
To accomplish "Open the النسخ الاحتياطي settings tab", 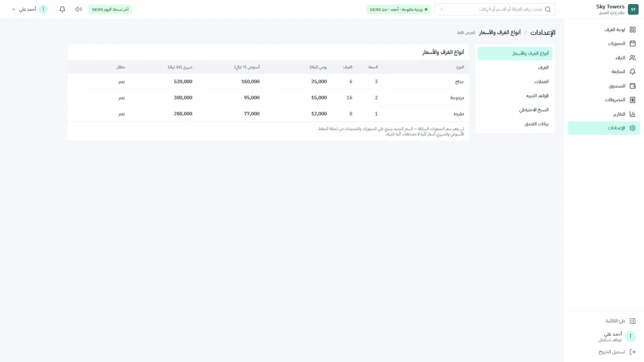I will [515, 110].
